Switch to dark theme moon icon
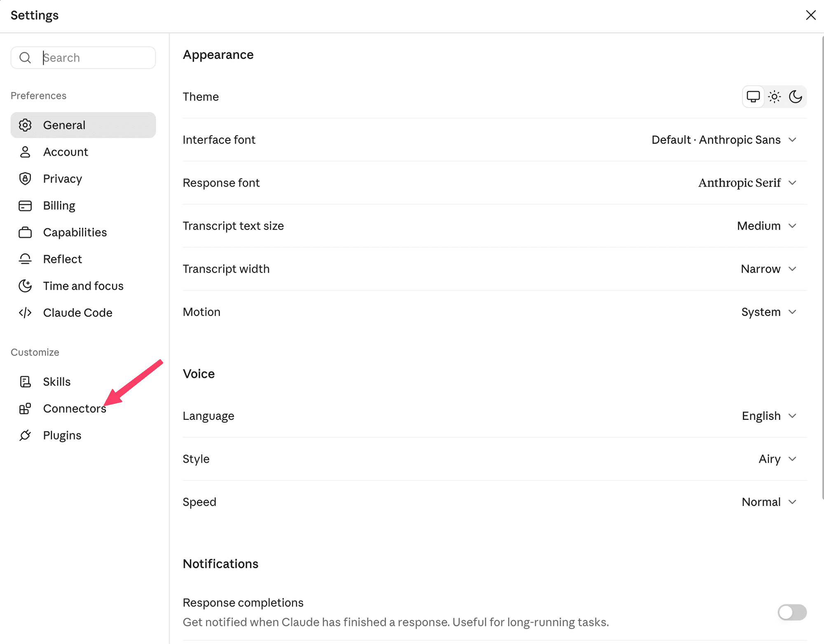This screenshot has height=644, width=824. click(795, 97)
